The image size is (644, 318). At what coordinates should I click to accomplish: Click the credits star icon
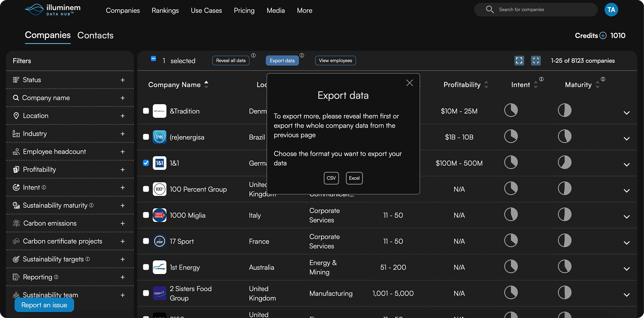[603, 36]
